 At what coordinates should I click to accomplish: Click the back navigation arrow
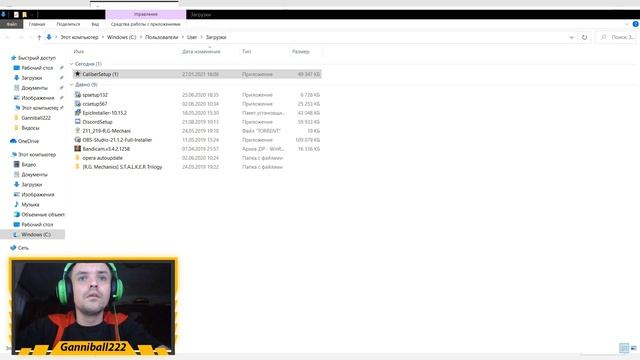click(8, 38)
